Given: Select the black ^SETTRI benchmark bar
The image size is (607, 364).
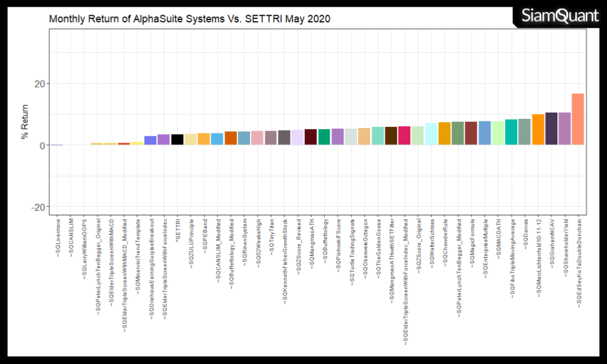Looking at the screenshot, I should (177, 140).
